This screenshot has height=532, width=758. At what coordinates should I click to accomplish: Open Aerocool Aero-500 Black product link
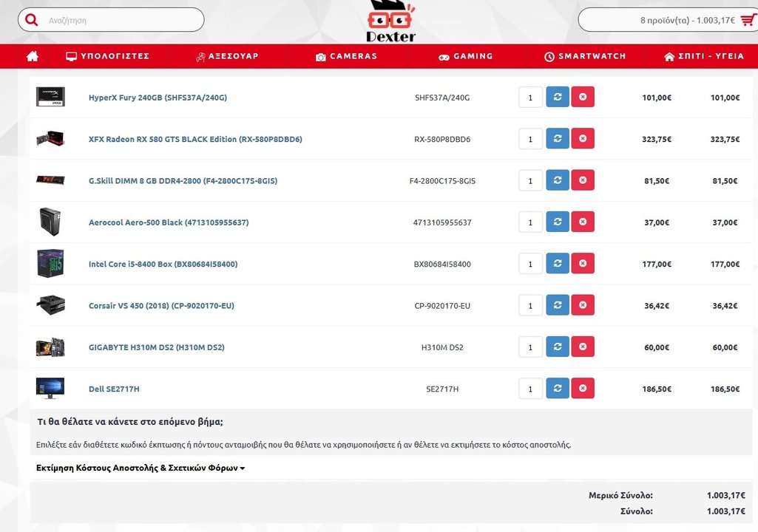(x=169, y=222)
